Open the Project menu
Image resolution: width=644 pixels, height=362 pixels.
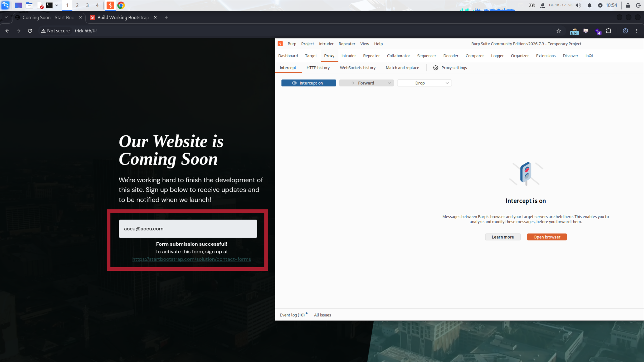pos(307,44)
